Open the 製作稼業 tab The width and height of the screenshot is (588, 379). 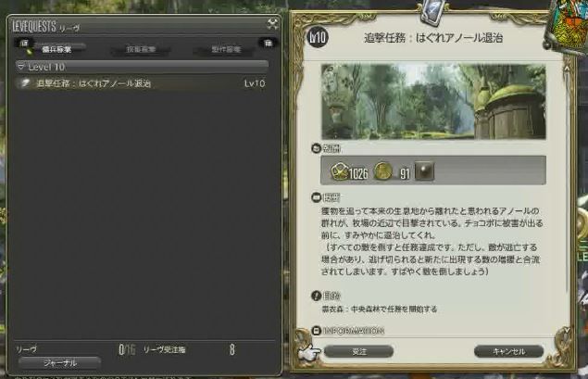point(226,49)
